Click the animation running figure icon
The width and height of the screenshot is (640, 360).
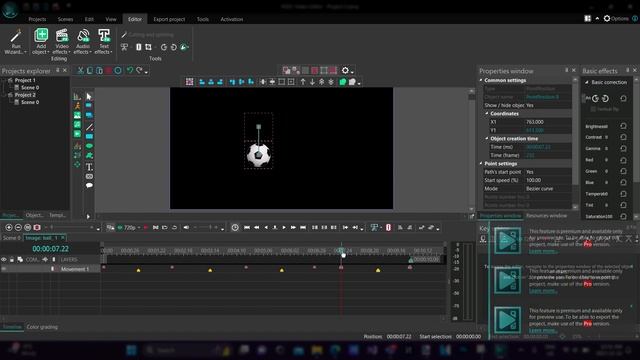click(77, 106)
